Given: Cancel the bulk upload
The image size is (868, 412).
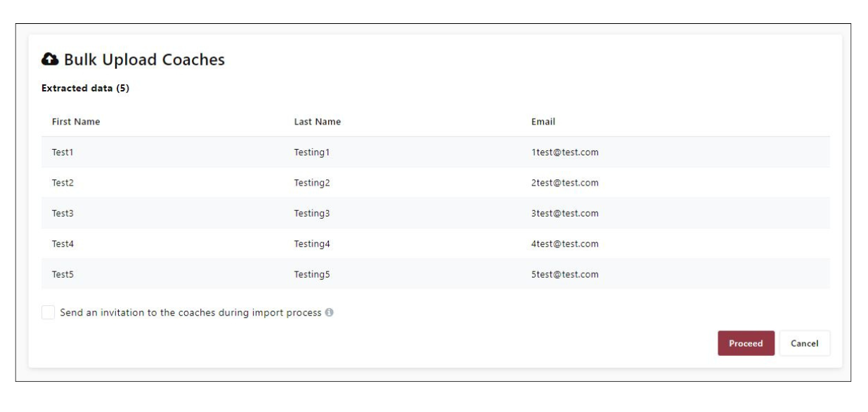Looking at the screenshot, I should pyautogui.click(x=804, y=343).
